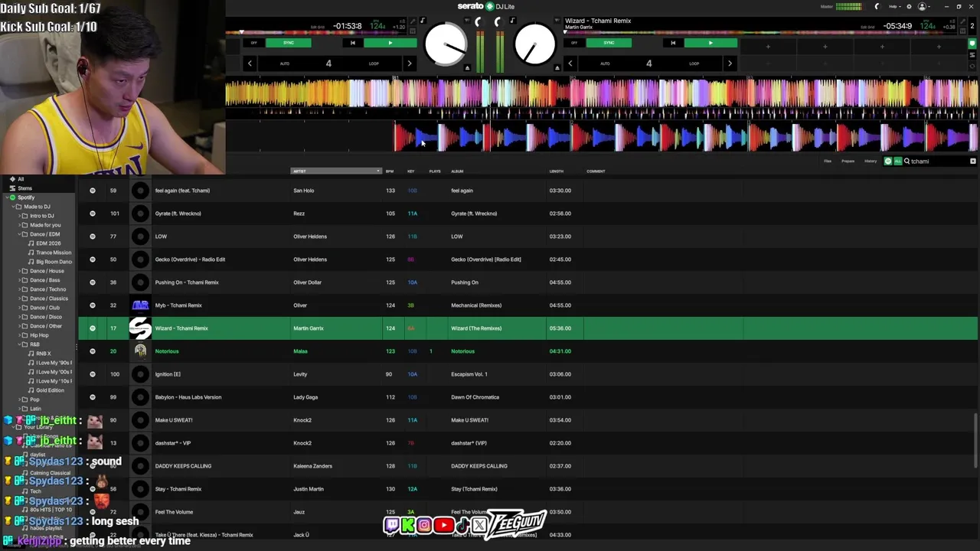The height and width of the screenshot is (551, 980).
Task: Sort library by ALBUM column
Action: tap(457, 171)
